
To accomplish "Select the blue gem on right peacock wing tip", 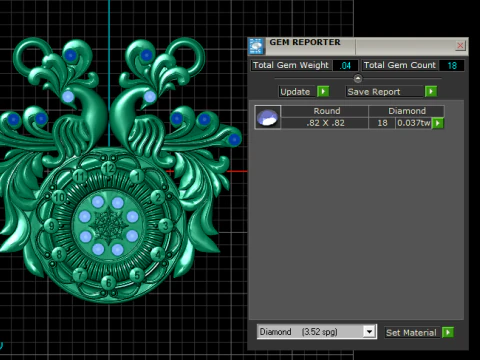I will [234, 140].
